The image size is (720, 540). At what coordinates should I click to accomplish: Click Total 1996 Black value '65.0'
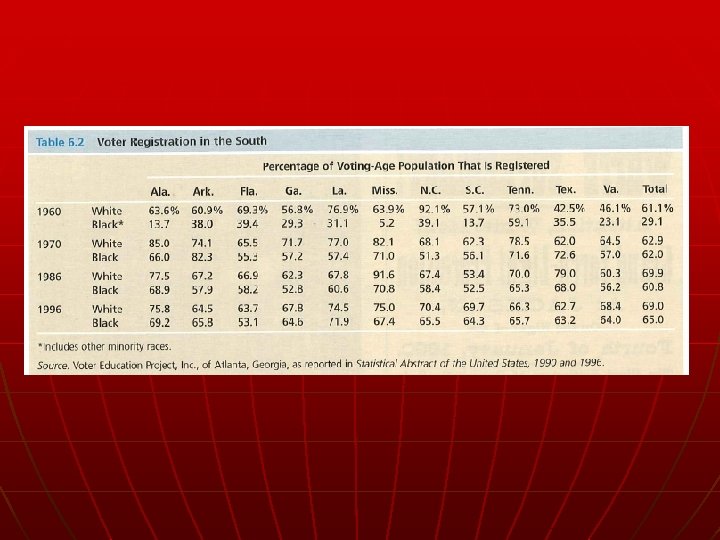pos(652,320)
